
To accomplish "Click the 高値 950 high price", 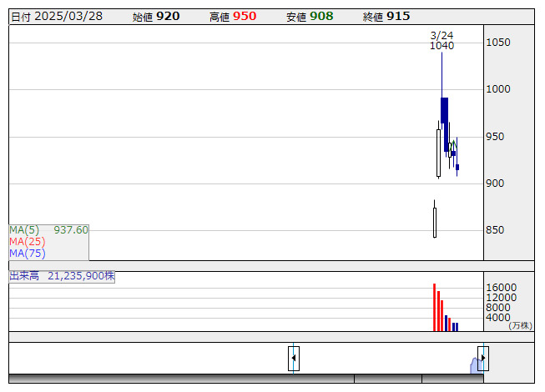I will 233,17.
